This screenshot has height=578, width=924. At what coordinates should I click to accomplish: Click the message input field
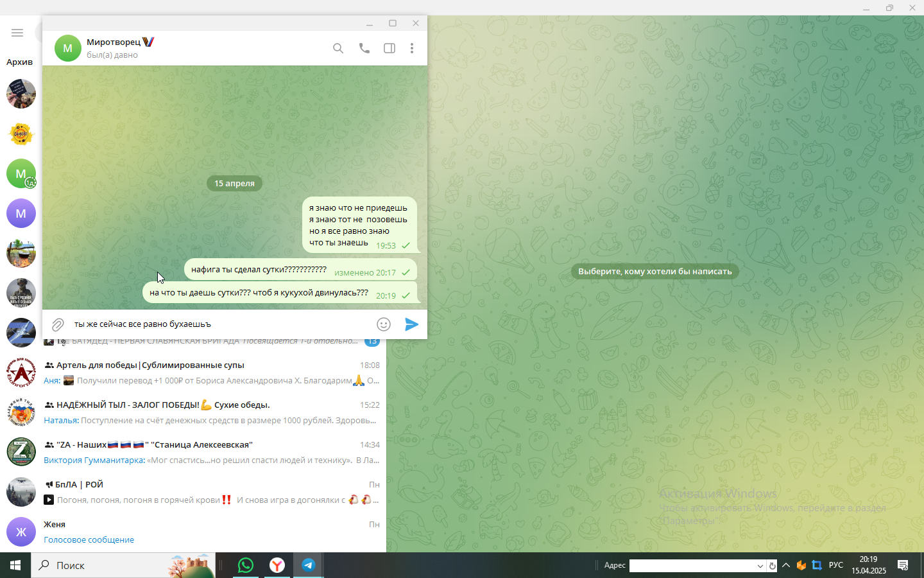pos(221,324)
